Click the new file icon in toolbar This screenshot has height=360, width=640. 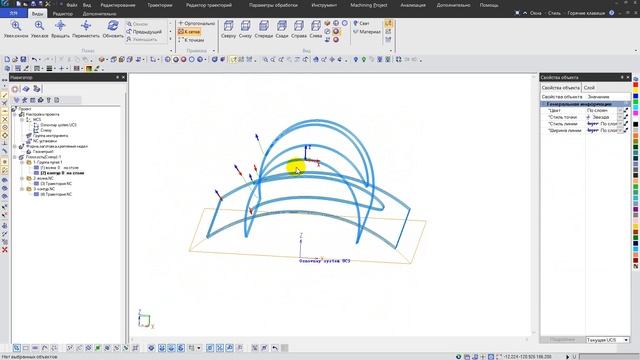pyautogui.click(x=7, y=60)
